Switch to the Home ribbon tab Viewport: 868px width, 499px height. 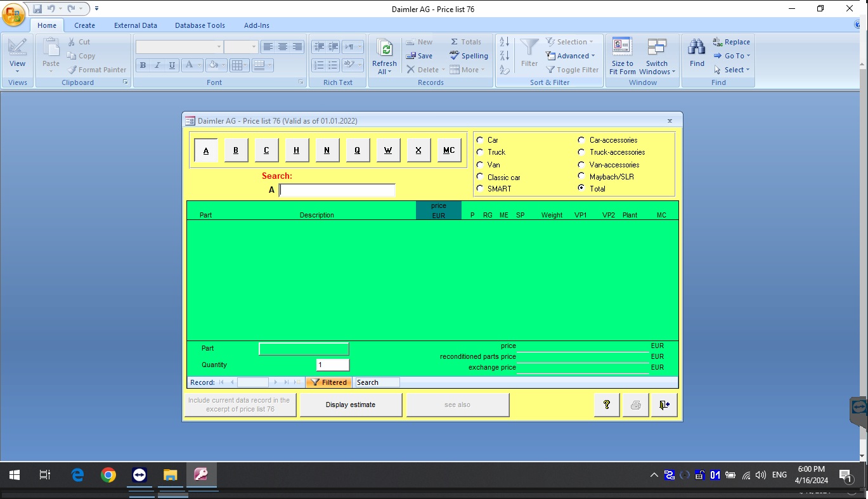[x=47, y=25]
